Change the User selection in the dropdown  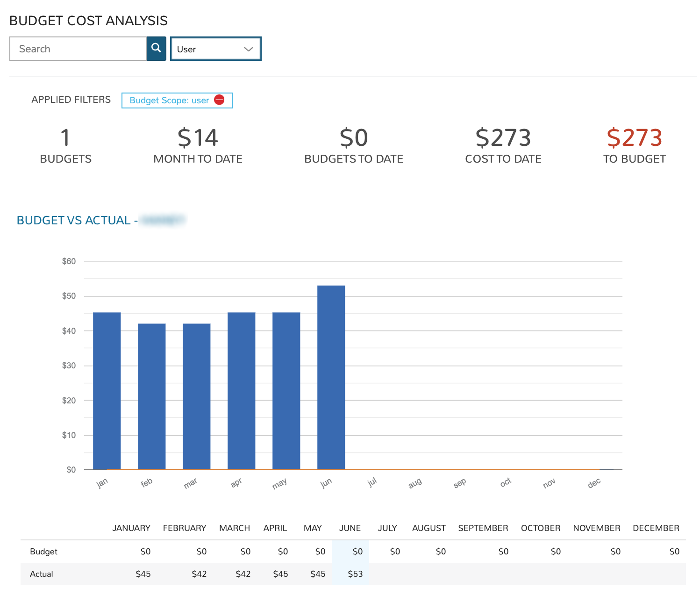click(x=215, y=49)
